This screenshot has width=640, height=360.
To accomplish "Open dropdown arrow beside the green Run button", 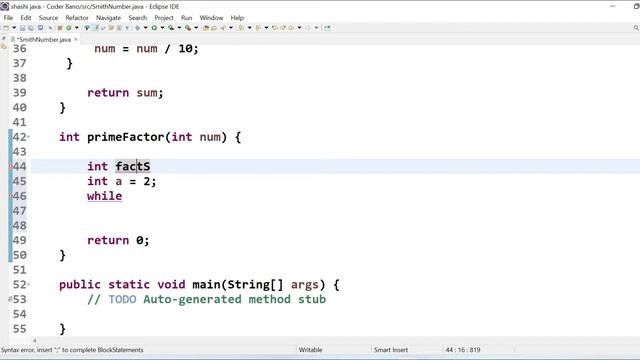I will tap(162, 28).
